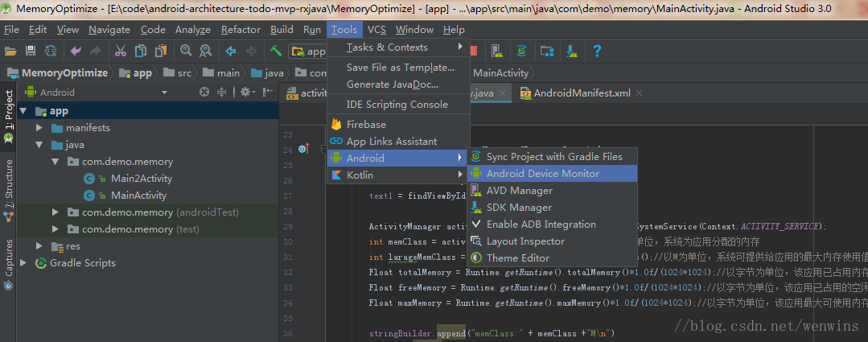Image resolution: width=868 pixels, height=342 pixels.
Task: Open SDK Manager from the toolbar icon
Action: click(x=573, y=52)
